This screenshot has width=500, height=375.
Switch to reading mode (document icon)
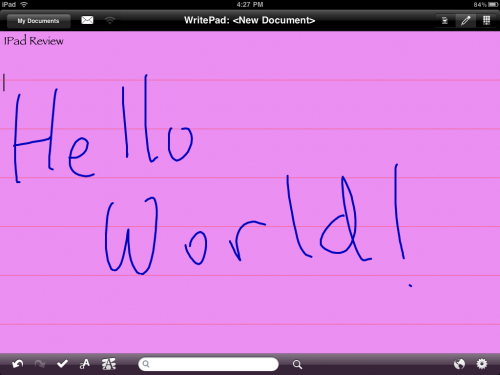(x=445, y=21)
